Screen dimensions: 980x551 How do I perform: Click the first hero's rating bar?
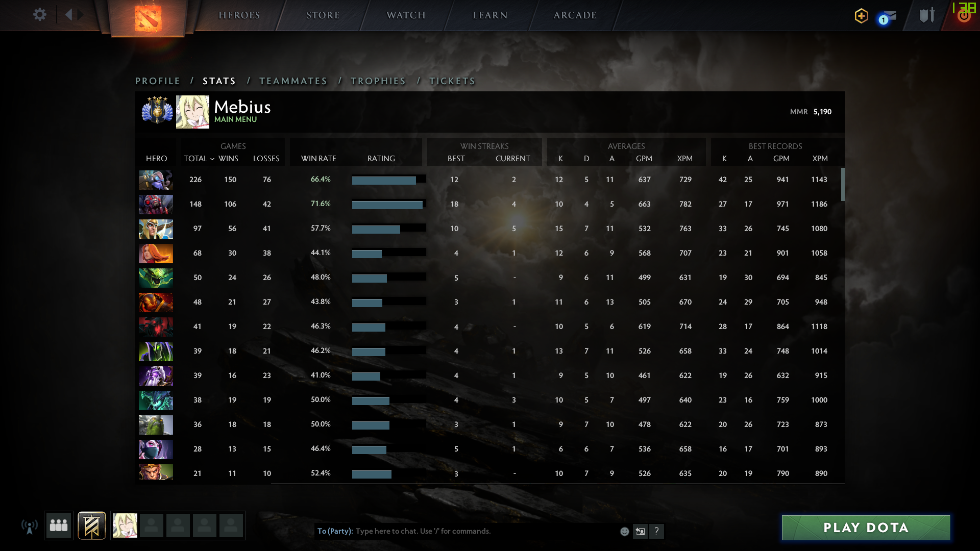(388, 180)
